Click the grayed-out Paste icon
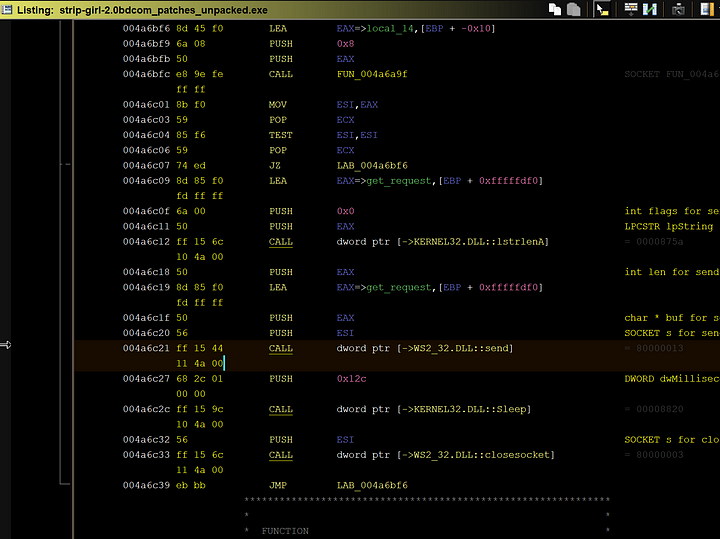Viewport: 720px width, 539px height. coord(574,9)
